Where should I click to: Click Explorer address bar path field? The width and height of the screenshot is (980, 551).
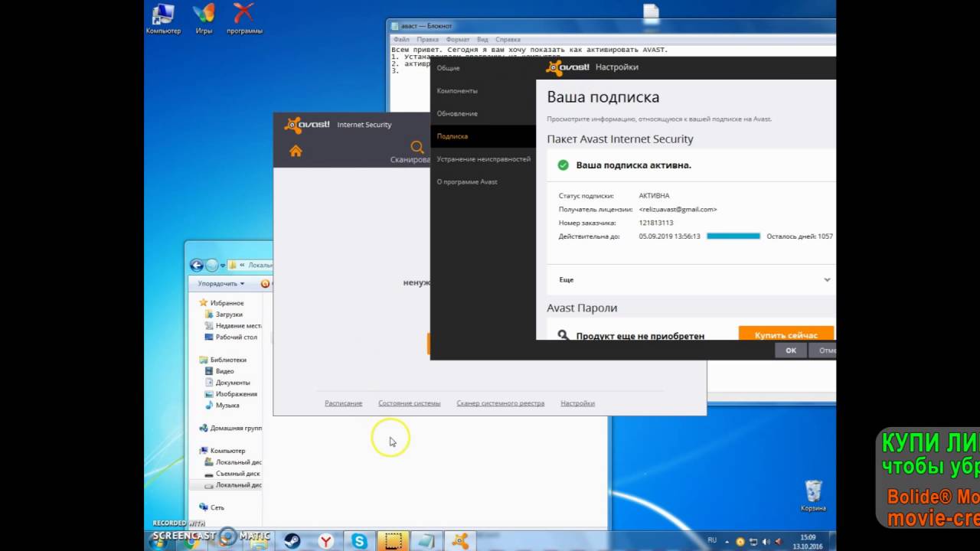[x=250, y=265]
